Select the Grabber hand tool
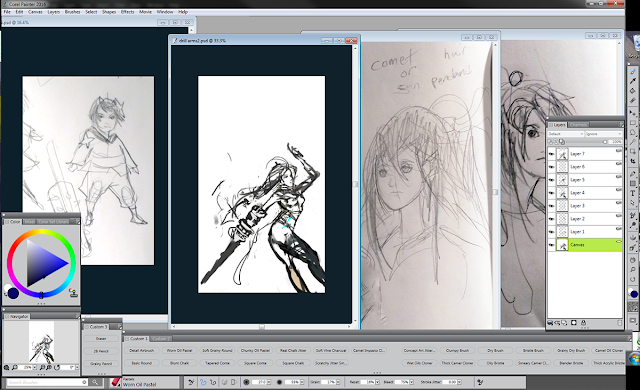 [633, 259]
